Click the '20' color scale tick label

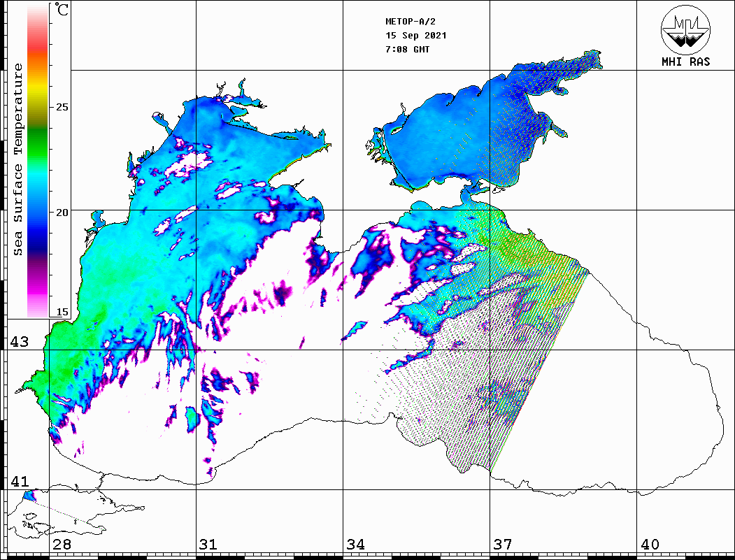pyautogui.click(x=62, y=213)
